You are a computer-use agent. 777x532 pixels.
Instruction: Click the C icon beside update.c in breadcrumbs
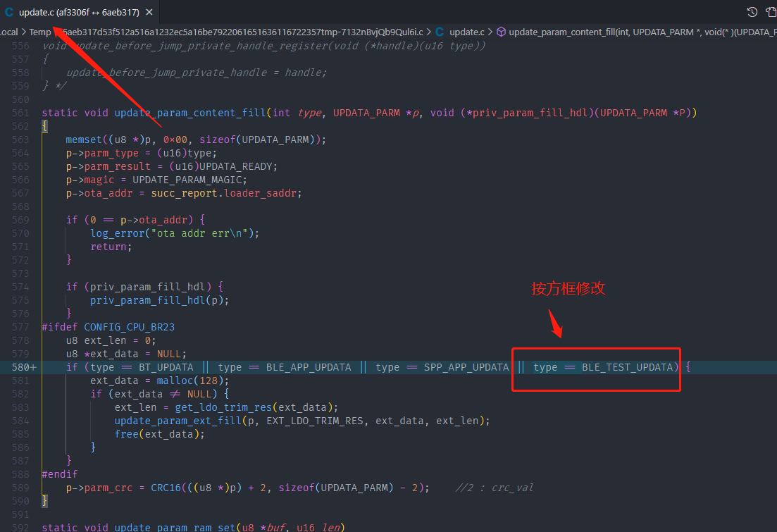coord(440,32)
